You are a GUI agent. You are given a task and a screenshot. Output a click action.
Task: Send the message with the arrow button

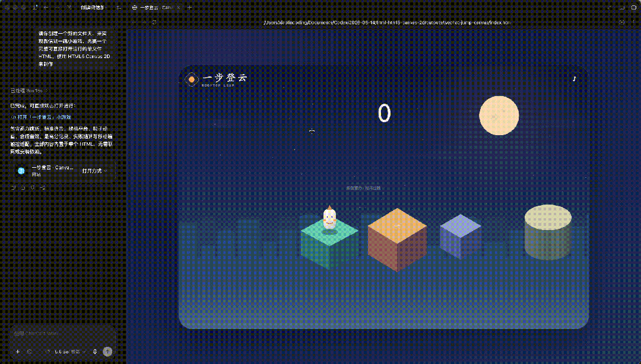point(107,352)
